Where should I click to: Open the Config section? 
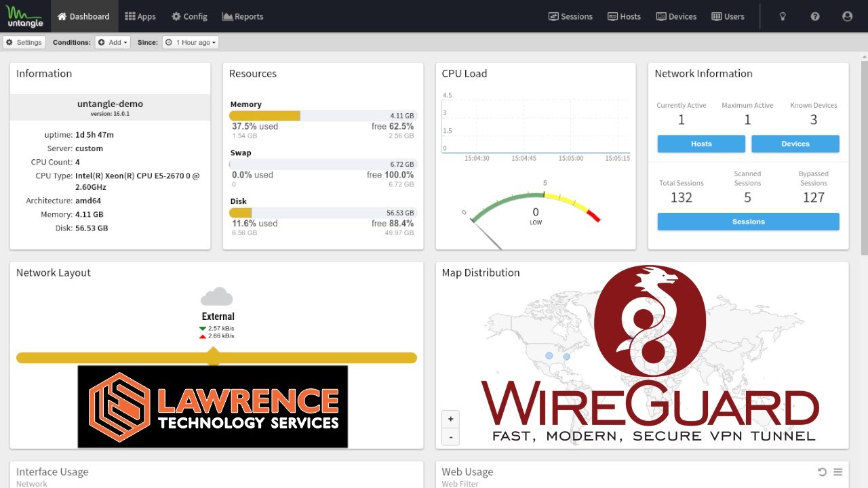pos(189,16)
